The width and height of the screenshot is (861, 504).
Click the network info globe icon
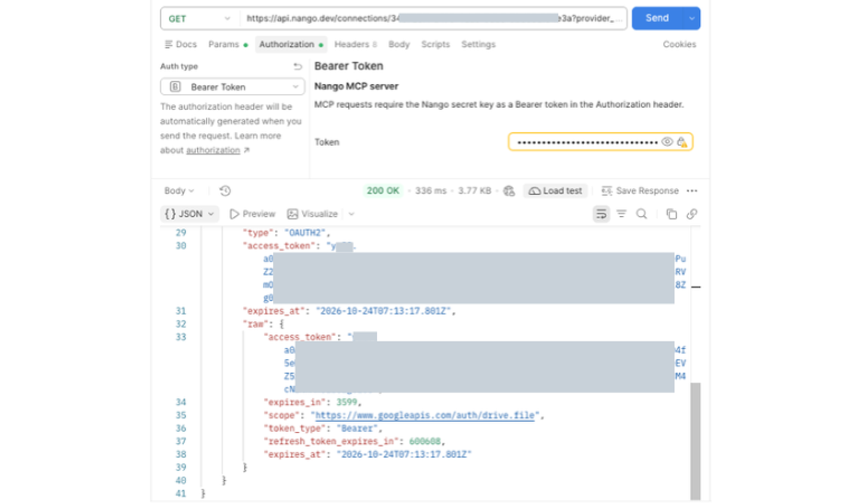click(509, 191)
